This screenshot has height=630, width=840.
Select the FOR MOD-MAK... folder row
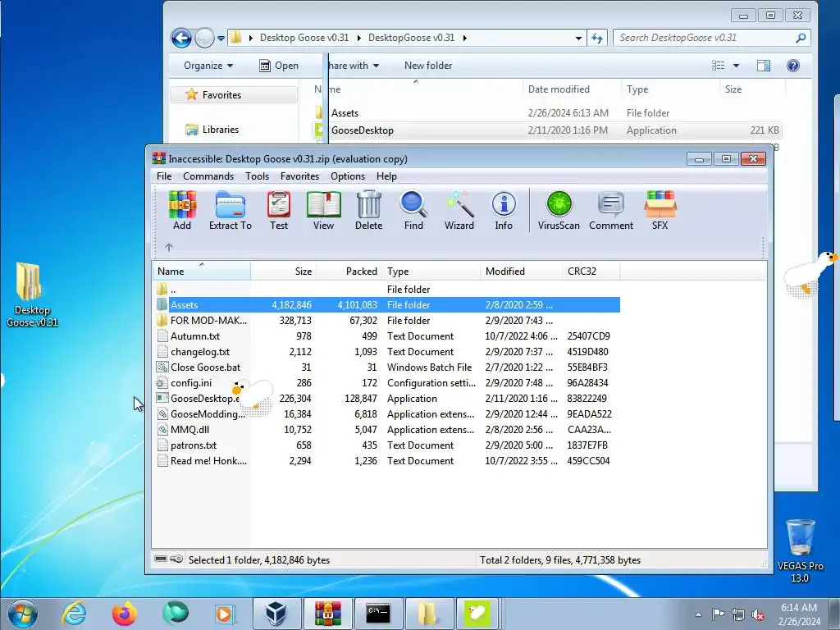click(x=387, y=321)
